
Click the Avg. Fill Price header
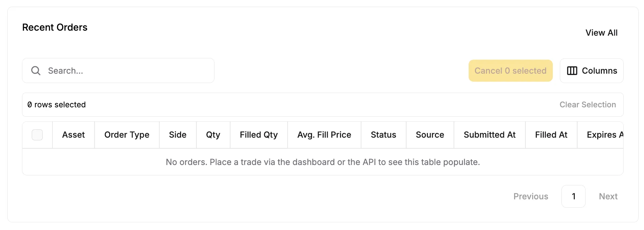tap(324, 135)
